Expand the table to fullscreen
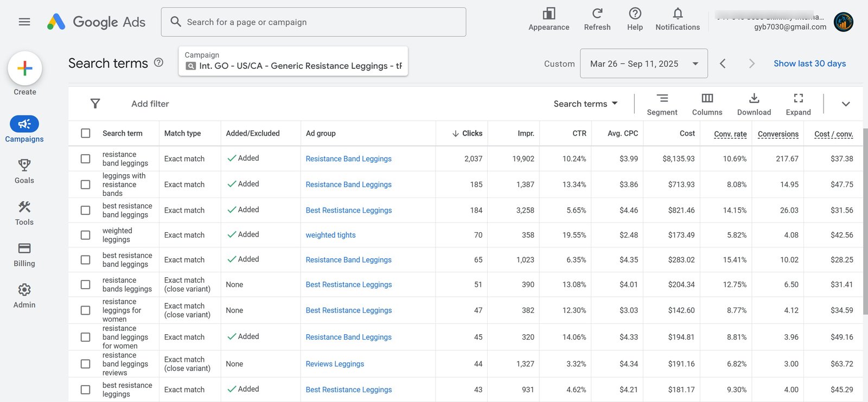The height and width of the screenshot is (402, 868). (798, 104)
